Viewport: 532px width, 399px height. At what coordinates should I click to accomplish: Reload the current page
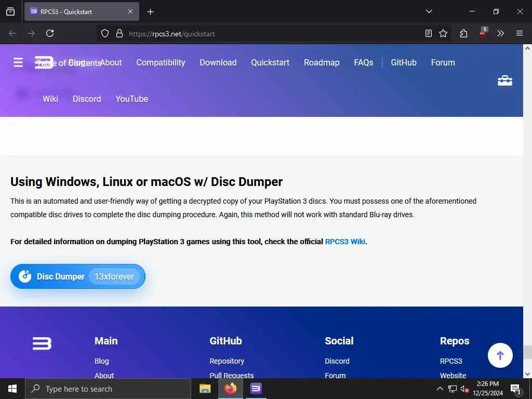coord(50,33)
